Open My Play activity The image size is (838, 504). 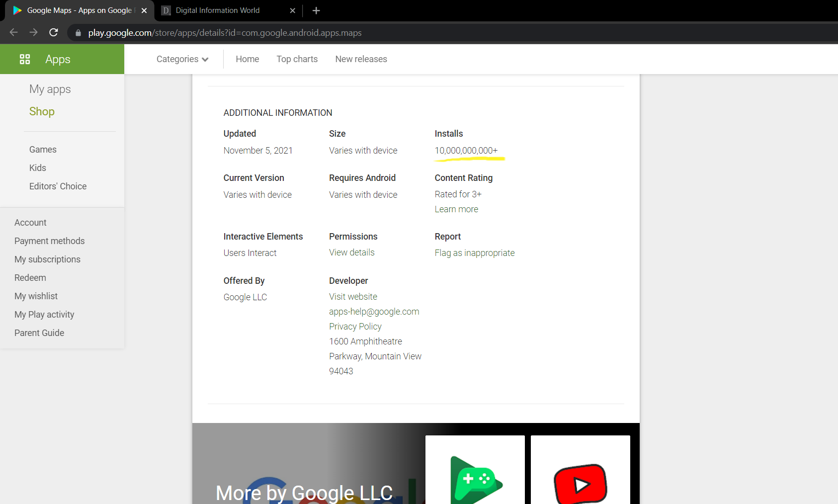(44, 315)
